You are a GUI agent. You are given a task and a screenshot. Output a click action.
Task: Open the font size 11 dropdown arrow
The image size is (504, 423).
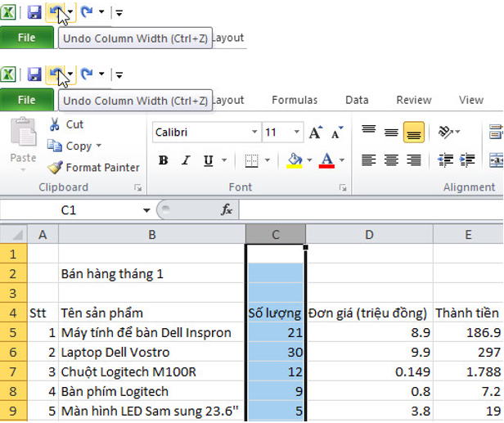297,132
